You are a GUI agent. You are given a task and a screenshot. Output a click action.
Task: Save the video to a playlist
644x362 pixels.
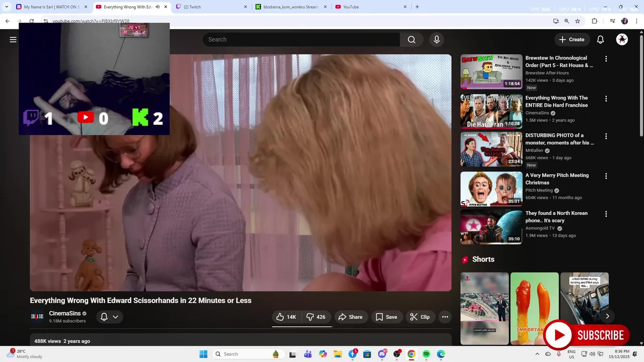click(386, 317)
